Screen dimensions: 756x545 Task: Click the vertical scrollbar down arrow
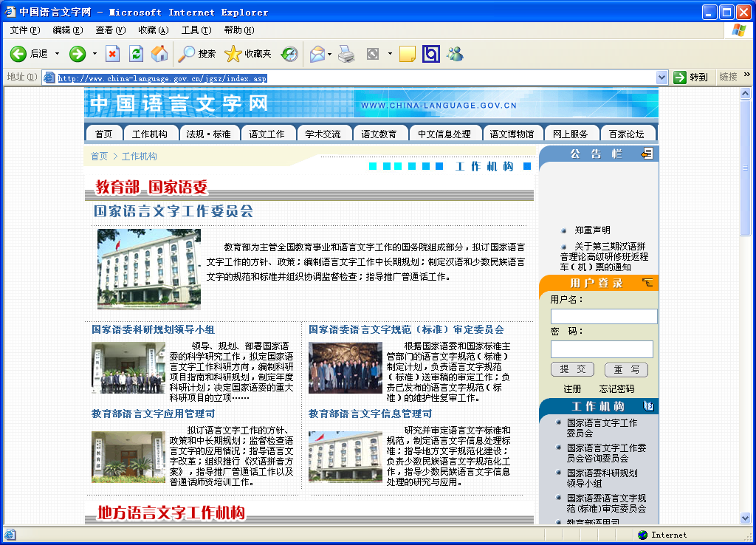(746, 518)
